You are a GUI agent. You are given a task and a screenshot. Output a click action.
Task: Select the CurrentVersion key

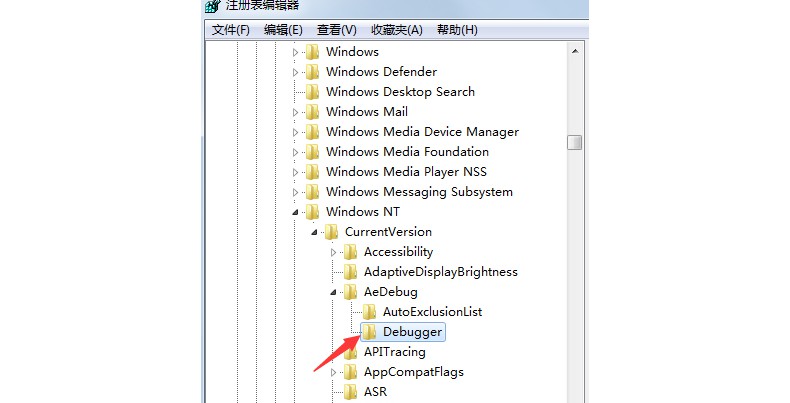pyautogui.click(x=388, y=232)
